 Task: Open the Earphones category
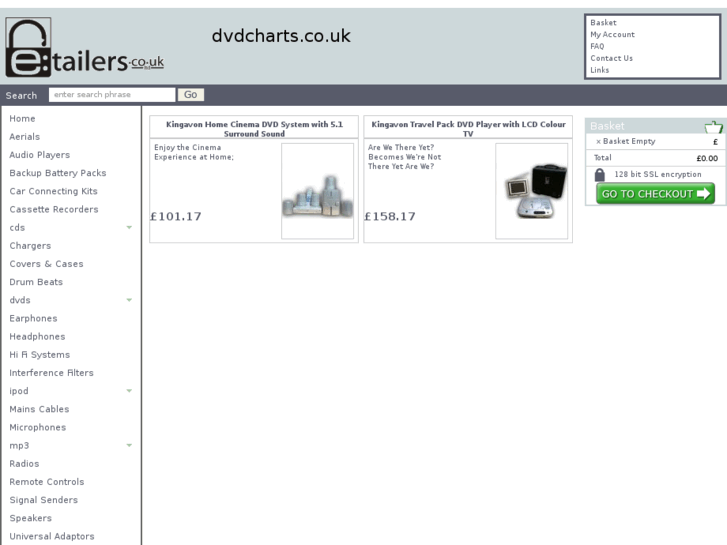click(x=33, y=318)
